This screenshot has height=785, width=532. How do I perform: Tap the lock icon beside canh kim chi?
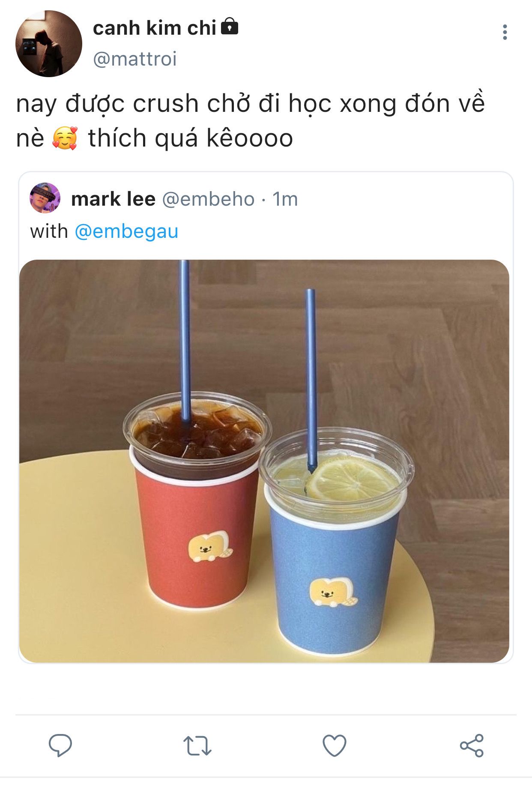tap(230, 27)
